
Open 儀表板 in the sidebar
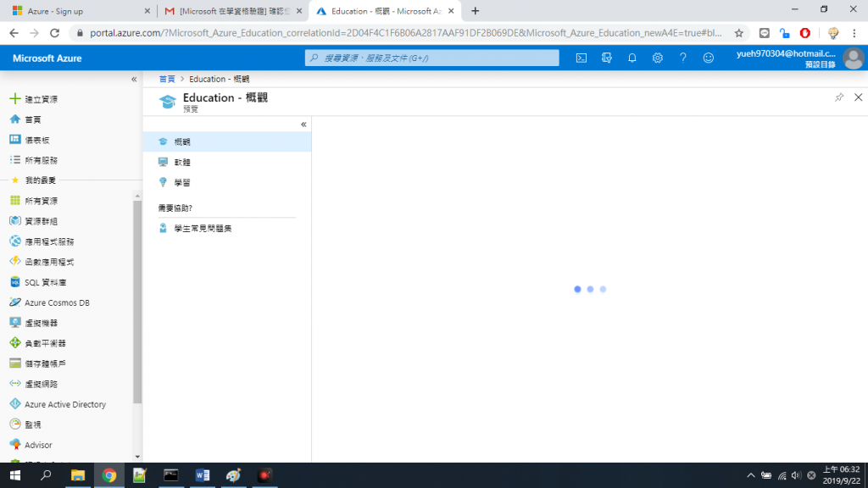tap(30, 140)
